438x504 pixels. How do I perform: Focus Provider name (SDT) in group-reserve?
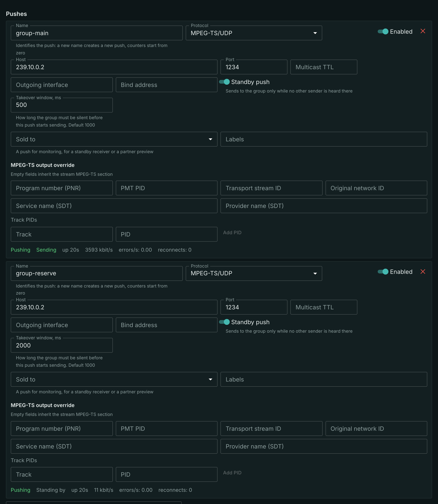click(324, 446)
